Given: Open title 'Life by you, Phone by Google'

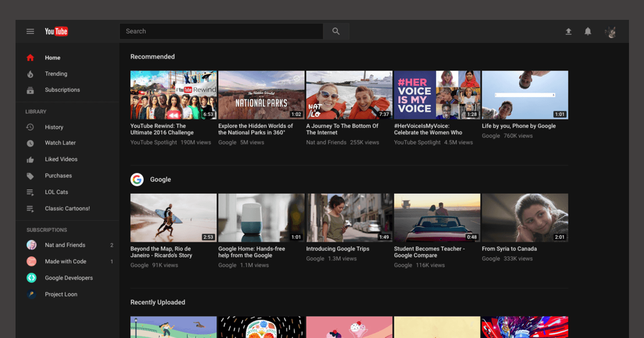Looking at the screenshot, I should coord(519,126).
